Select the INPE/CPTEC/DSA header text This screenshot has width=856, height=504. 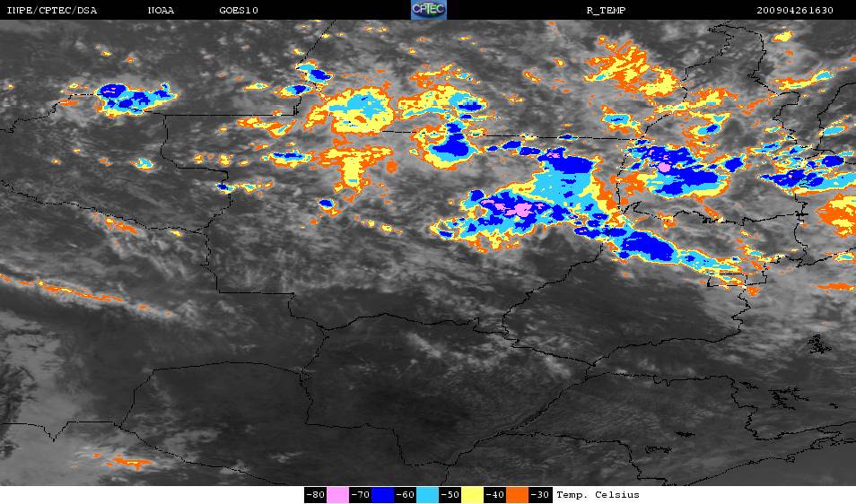(52, 11)
